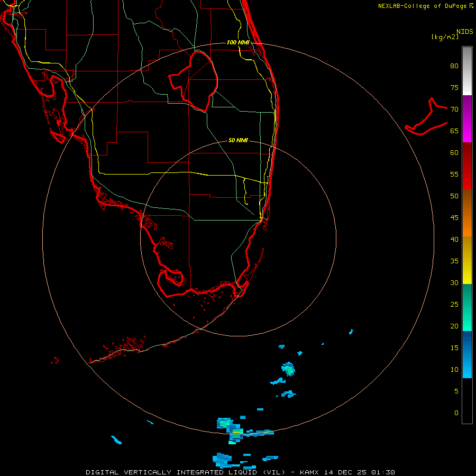Click the 30 value on the color scale
Image resolution: width=476 pixels, height=476 pixels.
[454, 283]
